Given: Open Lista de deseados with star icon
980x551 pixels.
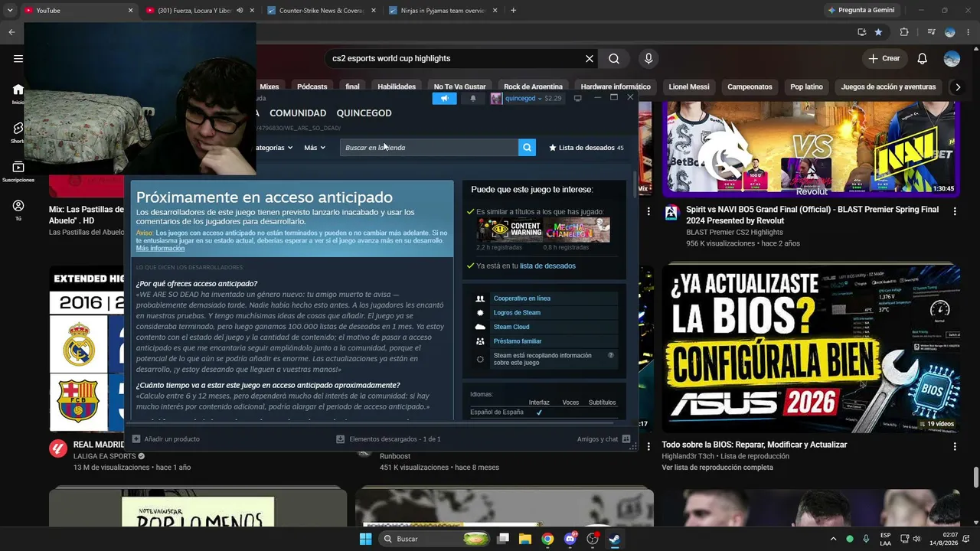Looking at the screenshot, I should [586, 148].
